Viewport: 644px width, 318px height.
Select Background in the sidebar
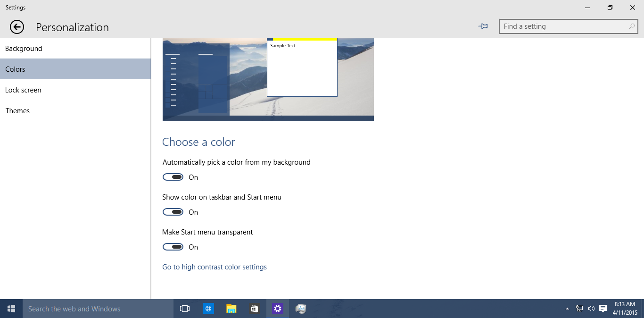tap(75, 49)
